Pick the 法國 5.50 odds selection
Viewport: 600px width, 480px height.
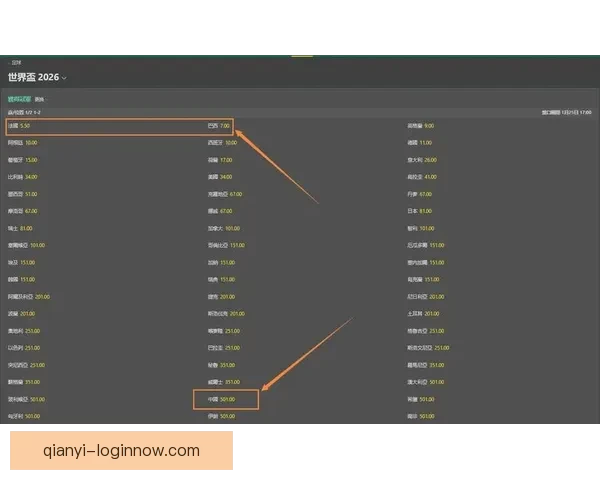click(x=19, y=126)
